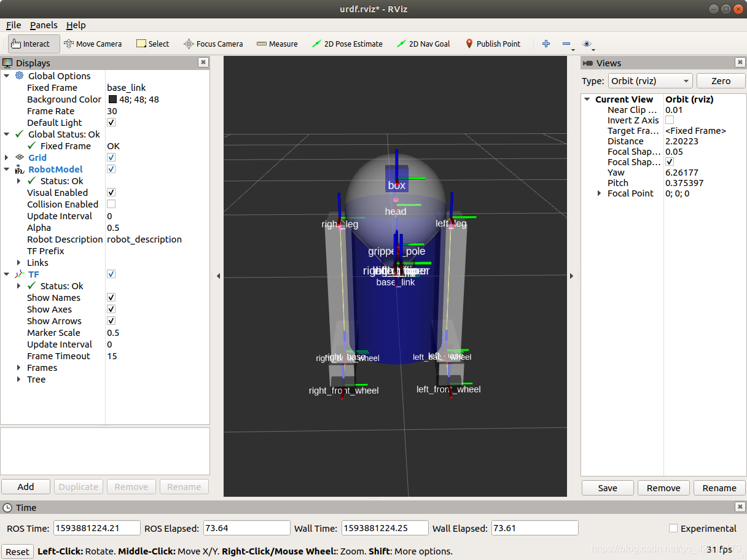747x560 pixels.
Task: Select the 2D Nav Goal tool
Action: [423, 44]
